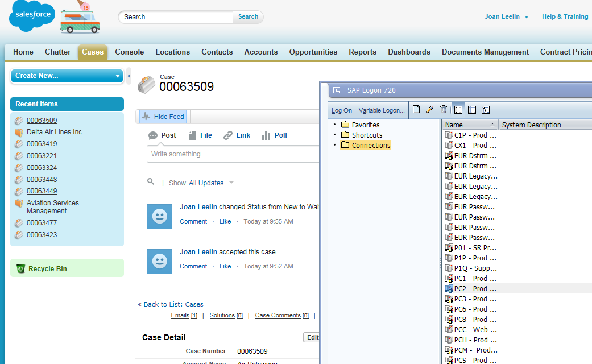Screen dimensions: 592x364
Task: Select the Post feed option
Action: [x=162, y=135]
